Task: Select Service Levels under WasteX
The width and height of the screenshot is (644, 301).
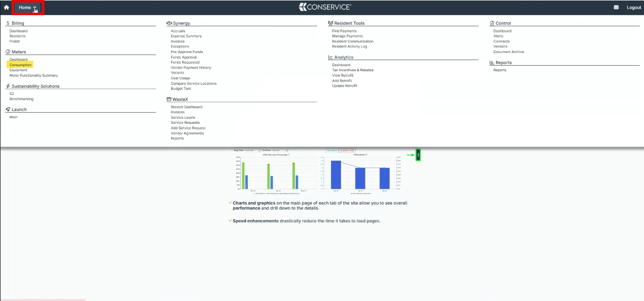Action: tap(183, 118)
